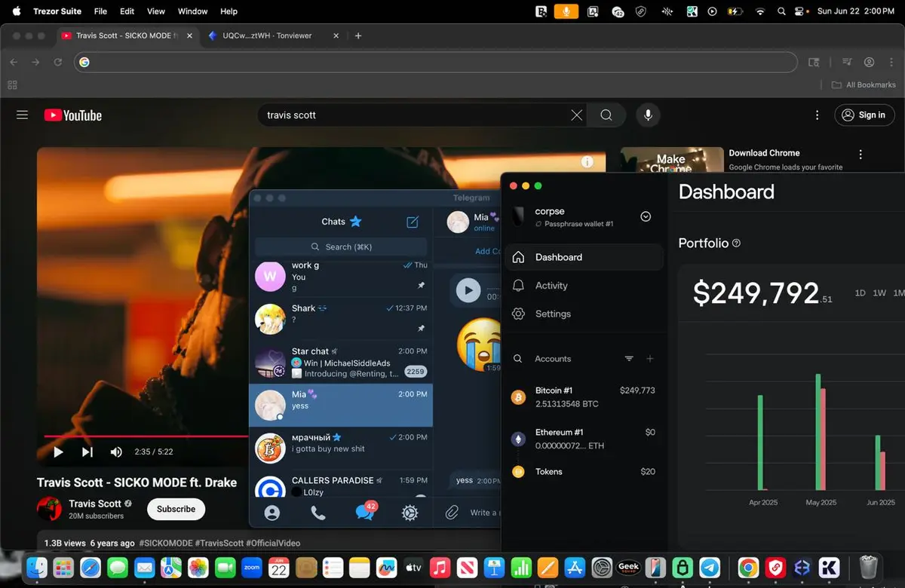The height and width of the screenshot is (588, 905).
Task: Click the Telegram compose new message icon
Action: 413,222
